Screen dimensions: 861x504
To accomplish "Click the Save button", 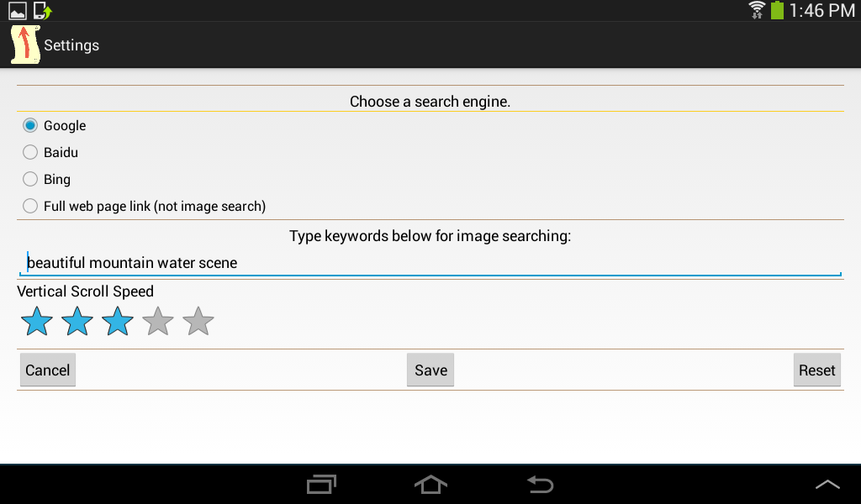I will tap(430, 370).
